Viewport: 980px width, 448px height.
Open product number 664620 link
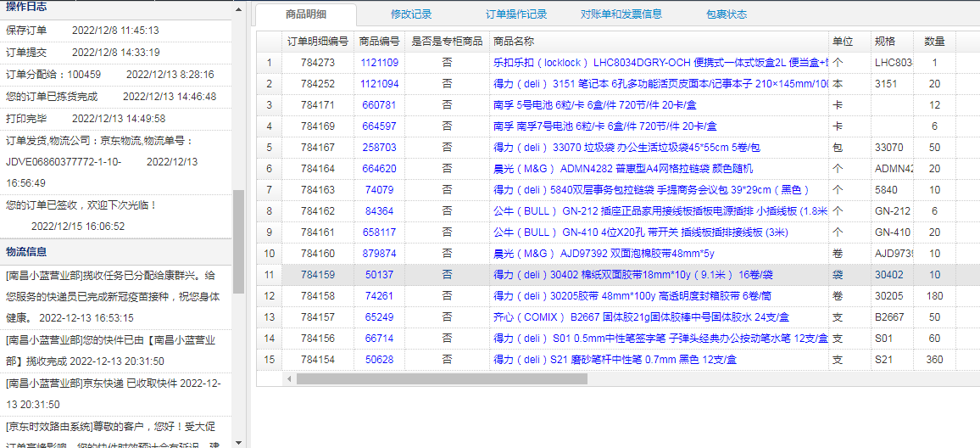click(380, 168)
